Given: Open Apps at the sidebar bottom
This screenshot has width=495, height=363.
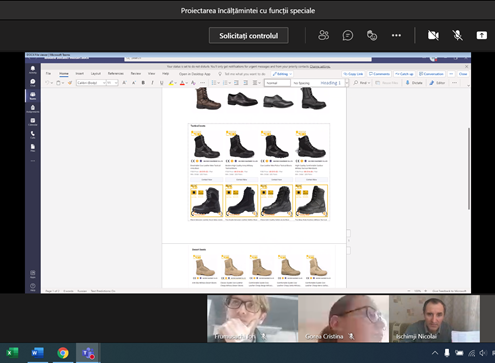Looking at the screenshot, I should 33,274.
